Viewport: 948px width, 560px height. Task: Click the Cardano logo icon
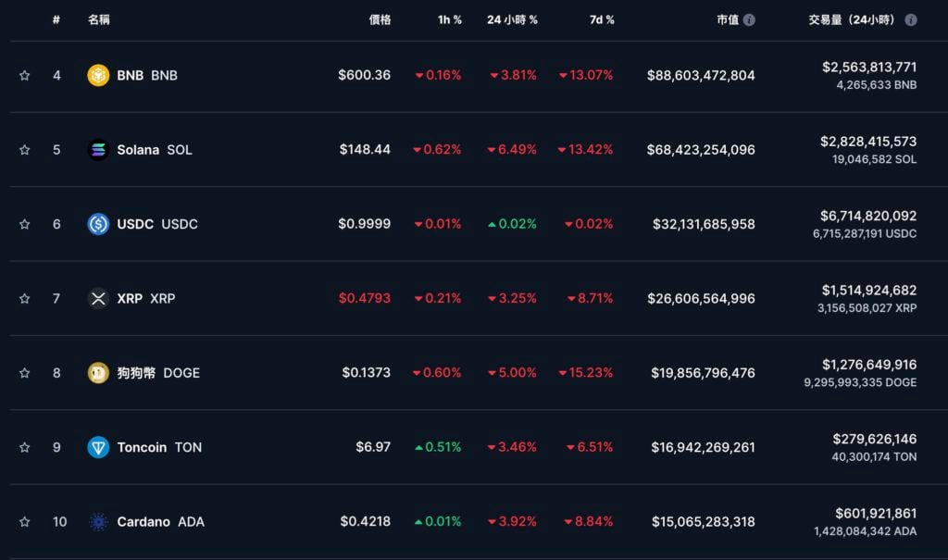[x=98, y=522]
